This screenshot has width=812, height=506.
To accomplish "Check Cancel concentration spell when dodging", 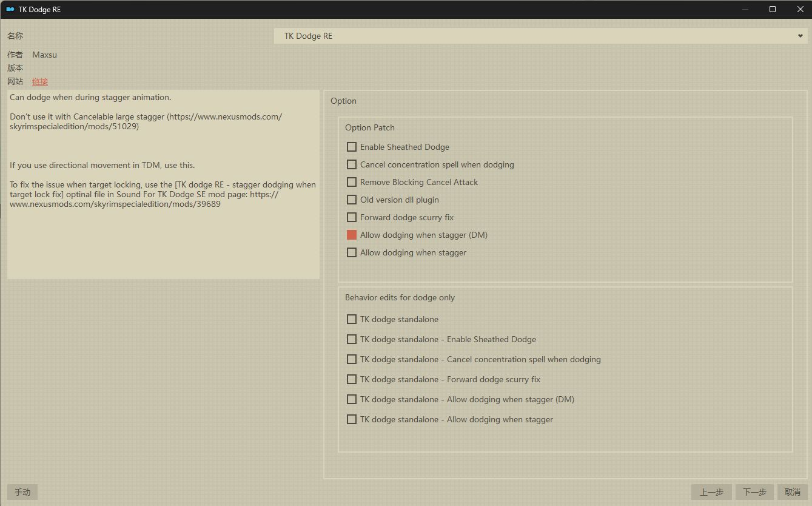I will point(352,164).
